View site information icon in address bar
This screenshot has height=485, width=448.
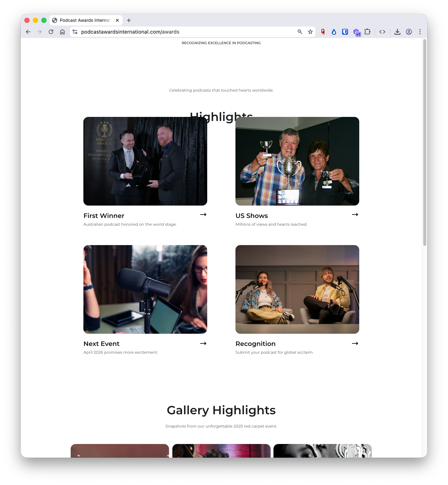pos(75,32)
